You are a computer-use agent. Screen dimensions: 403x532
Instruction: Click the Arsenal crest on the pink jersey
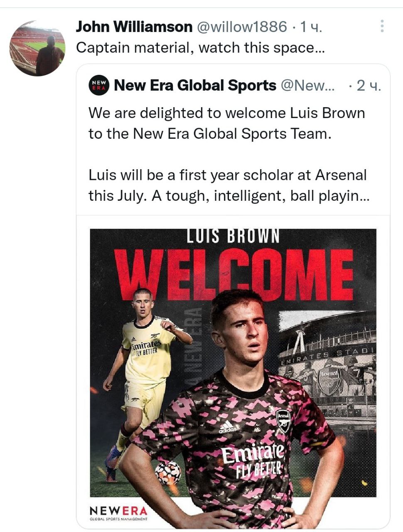pyautogui.click(x=284, y=420)
